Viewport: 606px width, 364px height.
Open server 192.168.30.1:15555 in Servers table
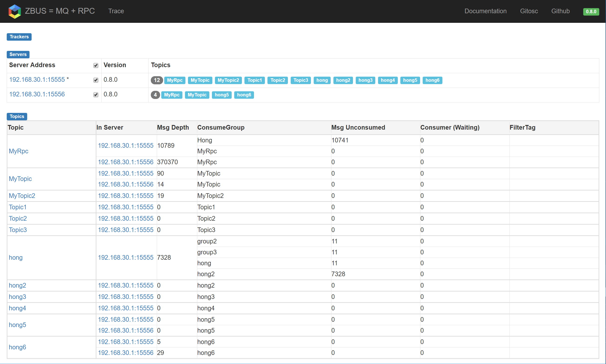tap(37, 80)
